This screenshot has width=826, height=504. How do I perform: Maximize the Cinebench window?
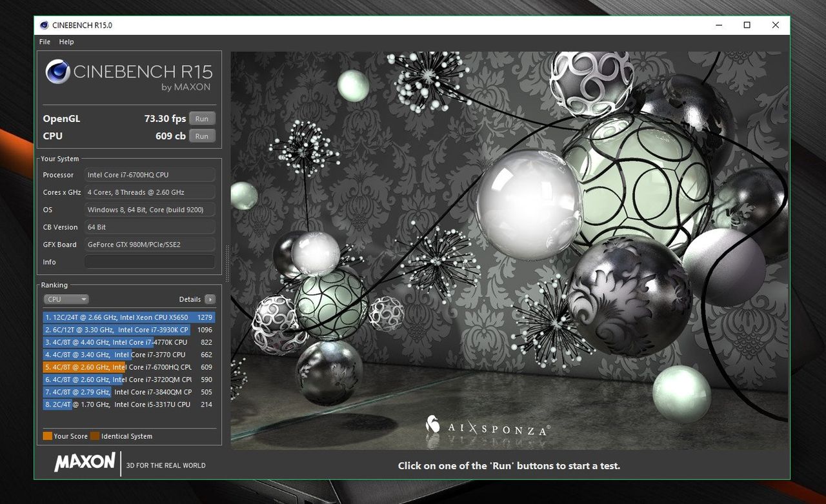[x=747, y=25]
